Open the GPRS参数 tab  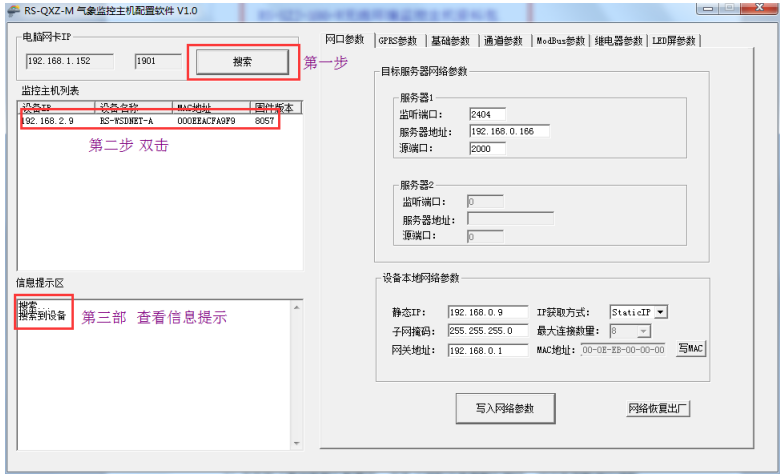397,41
